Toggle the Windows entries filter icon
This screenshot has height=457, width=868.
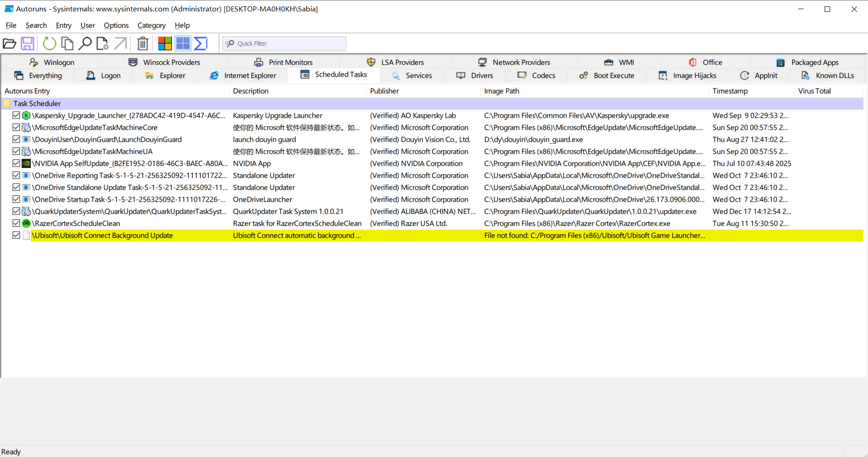click(165, 43)
